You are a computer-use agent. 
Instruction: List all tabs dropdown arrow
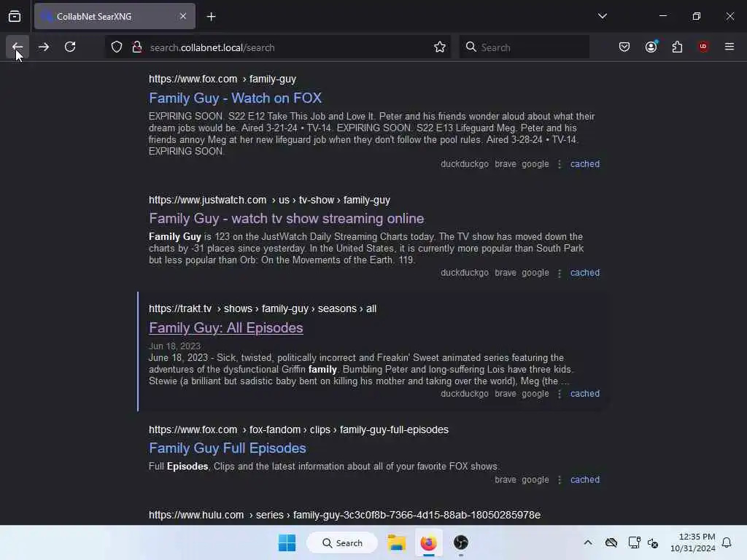tap(602, 16)
